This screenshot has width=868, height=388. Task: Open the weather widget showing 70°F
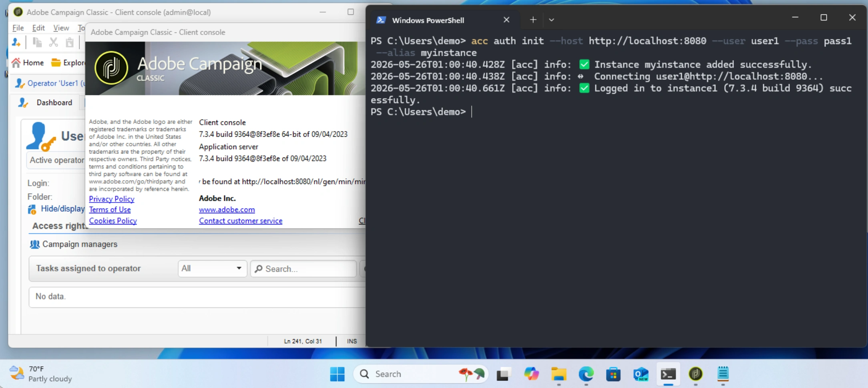(x=40, y=374)
